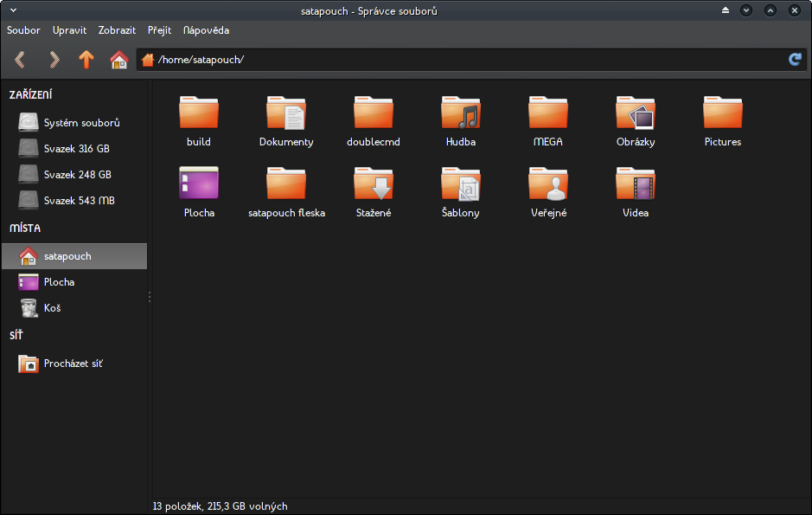Open Koš trash in the sidebar
The image size is (812, 515).
click(74, 308)
